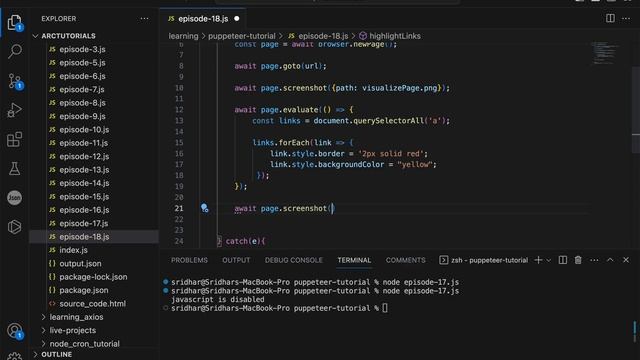Open episode-14.js in the explorer
The width and height of the screenshot is (640, 360).
coord(84,183)
